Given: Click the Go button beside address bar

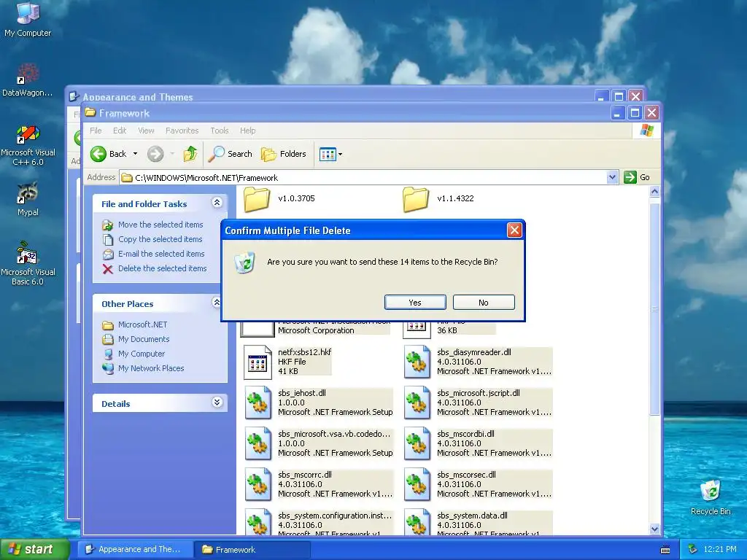Looking at the screenshot, I should 637,178.
